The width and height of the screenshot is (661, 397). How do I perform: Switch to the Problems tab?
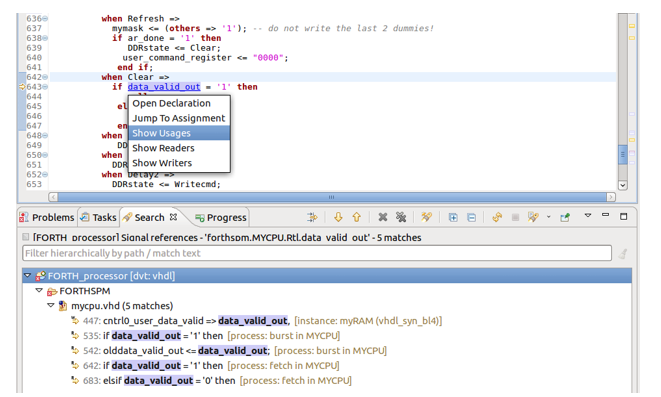[47, 217]
